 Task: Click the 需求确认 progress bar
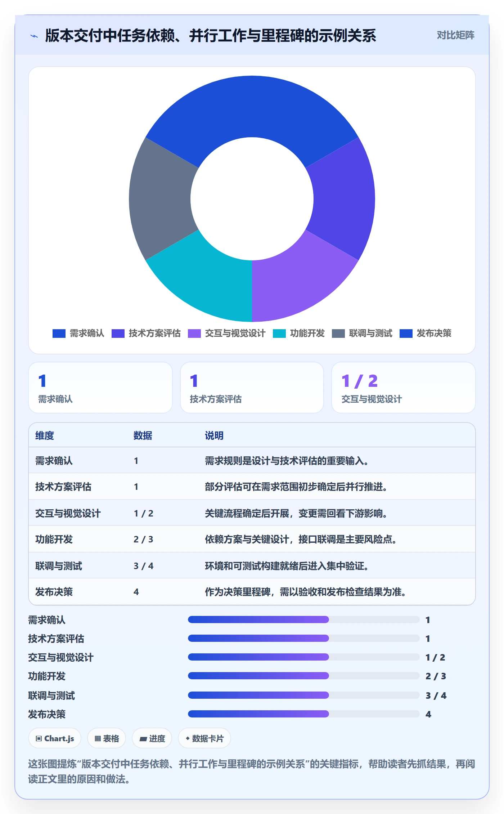point(303,620)
